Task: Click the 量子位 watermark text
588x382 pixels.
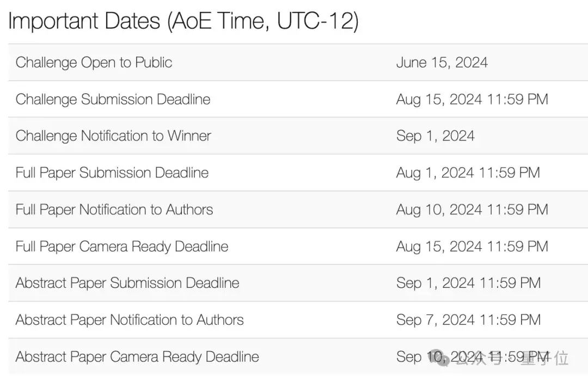Action: click(x=544, y=358)
